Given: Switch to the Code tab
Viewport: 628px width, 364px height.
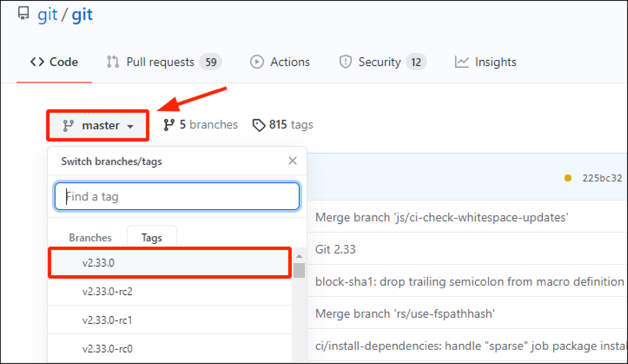Looking at the screenshot, I should pos(54,62).
